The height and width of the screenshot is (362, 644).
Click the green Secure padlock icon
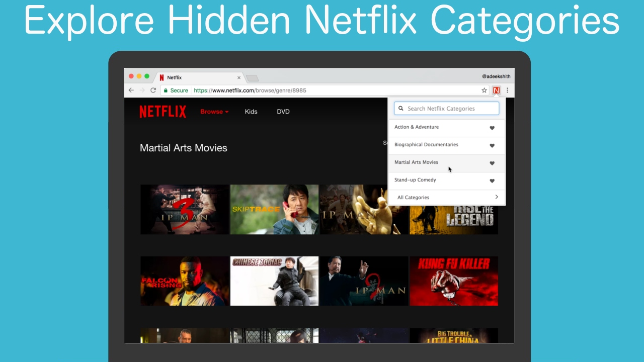point(165,90)
